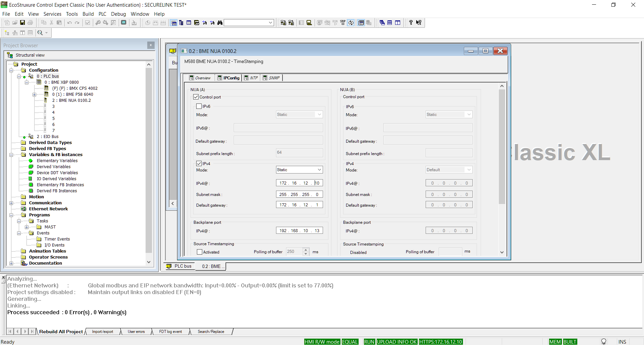The height and width of the screenshot is (345, 644).
Task: Switch to the Overview tab
Action: point(200,78)
